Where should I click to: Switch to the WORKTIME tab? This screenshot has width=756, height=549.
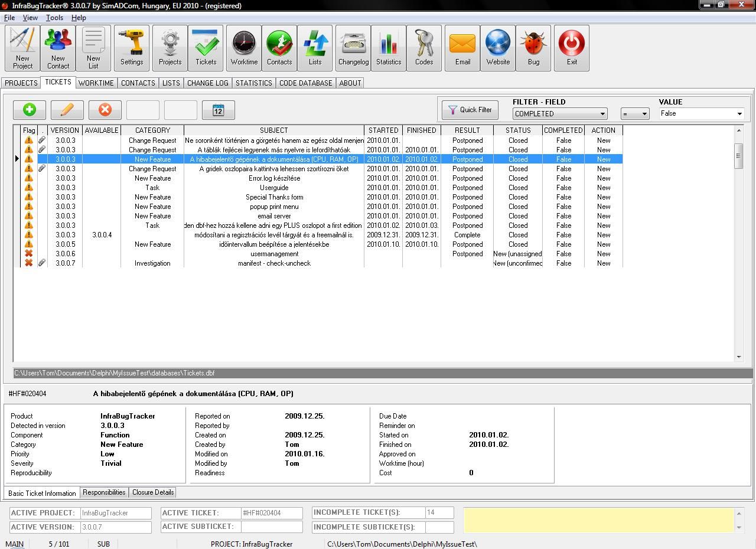pyautogui.click(x=96, y=83)
